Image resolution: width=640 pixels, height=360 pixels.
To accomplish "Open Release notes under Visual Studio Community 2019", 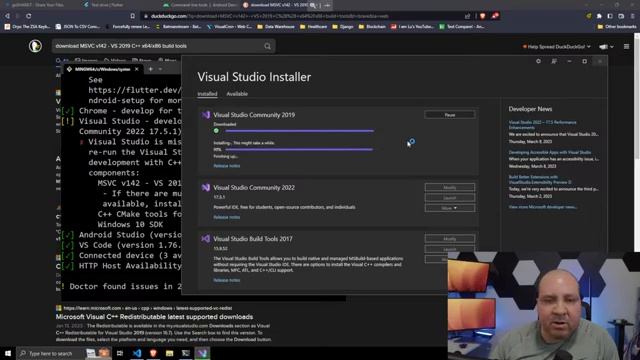I will coord(227,166).
